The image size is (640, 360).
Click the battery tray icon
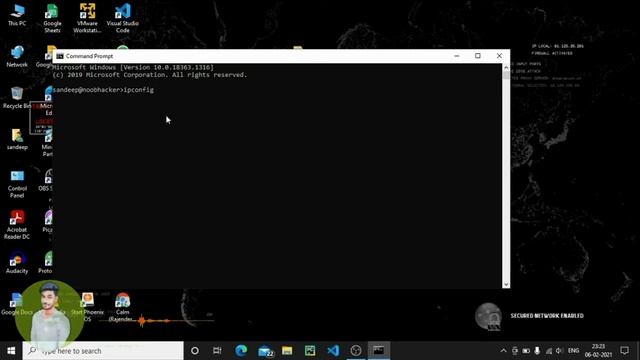click(526, 351)
